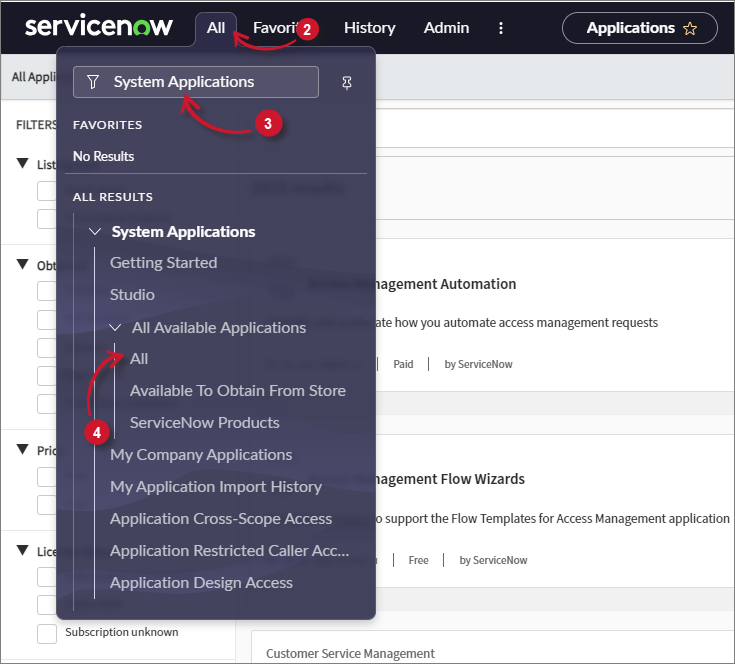
Task: Open the All navigation menu tab
Action: [x=216, y=28]
